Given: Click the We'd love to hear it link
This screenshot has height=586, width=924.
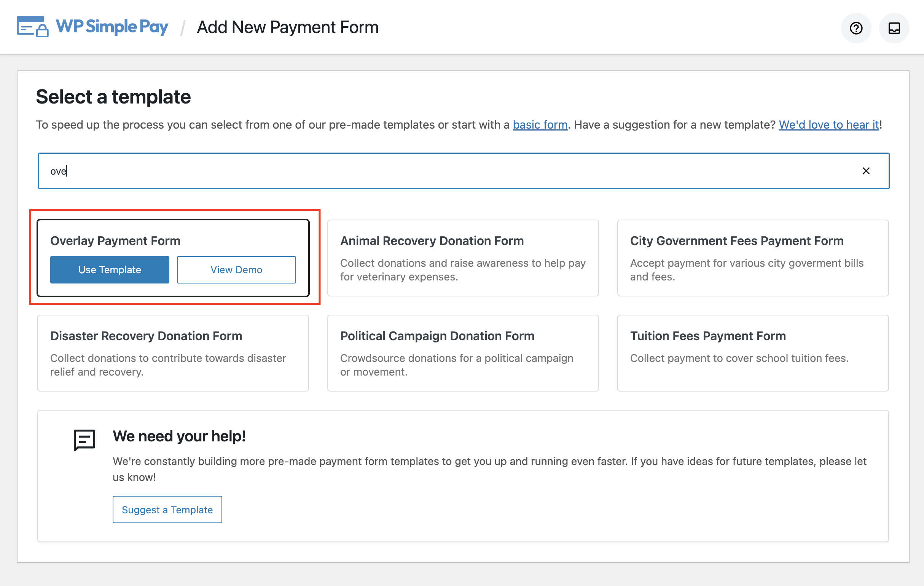Looking at the screenshot, I should click(828, 124).
